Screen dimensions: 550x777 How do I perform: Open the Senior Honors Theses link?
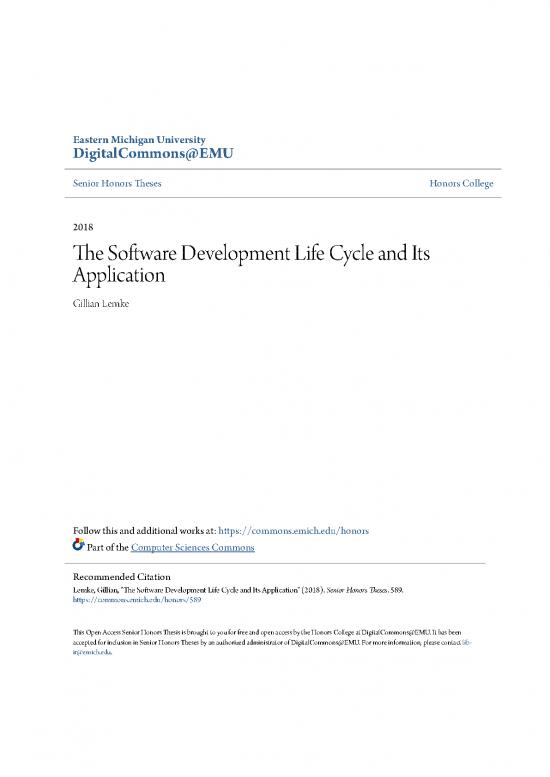coord(117,183)
